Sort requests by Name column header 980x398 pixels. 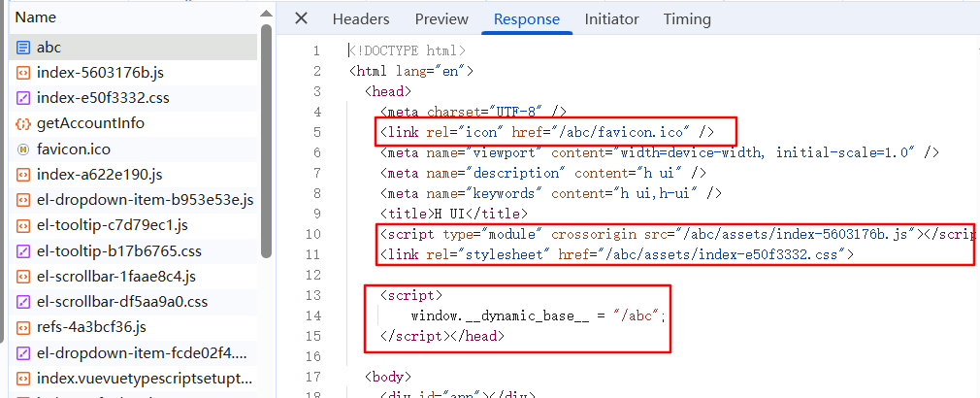35,17
